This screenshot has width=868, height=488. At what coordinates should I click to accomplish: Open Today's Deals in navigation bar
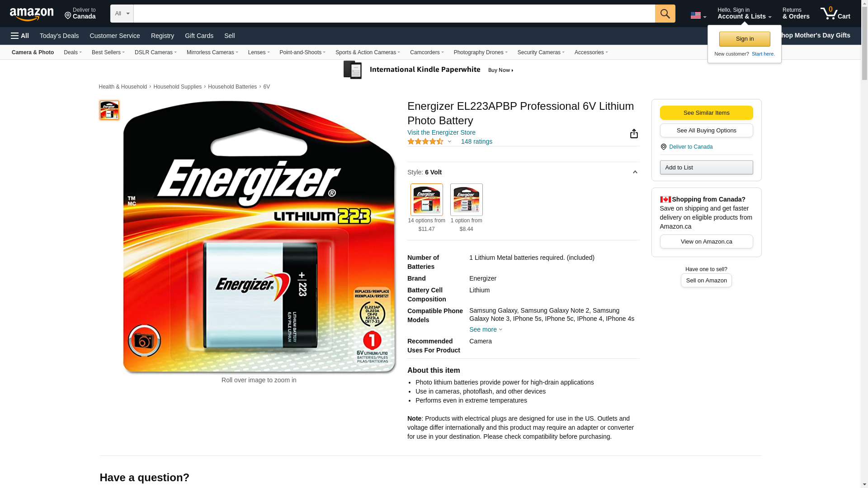coord(59,36)
